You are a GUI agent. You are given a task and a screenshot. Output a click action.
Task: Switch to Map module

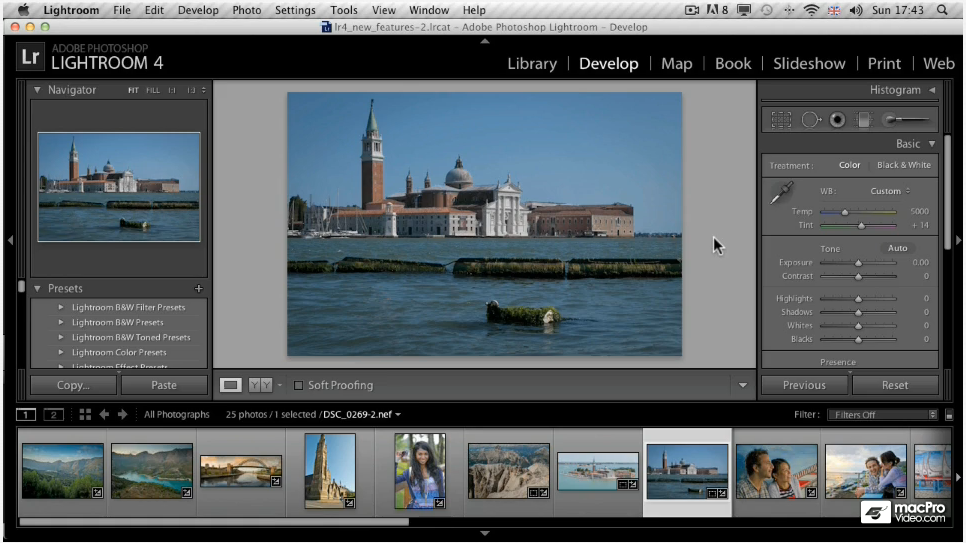tap(676, 63)
